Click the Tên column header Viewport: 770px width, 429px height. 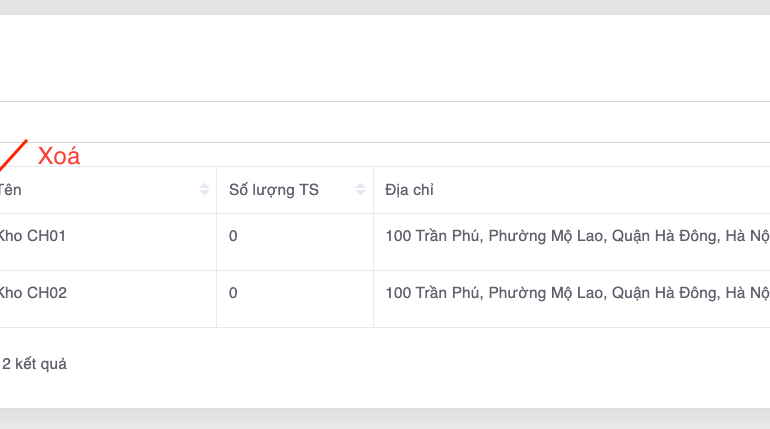(10, 190)
